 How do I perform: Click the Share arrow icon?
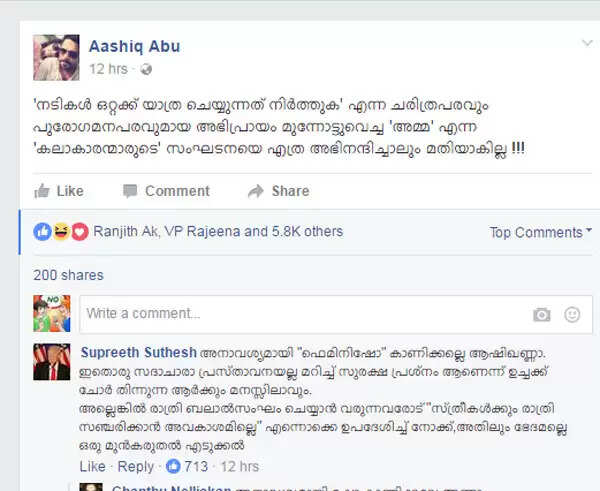(x=256, y=191)
